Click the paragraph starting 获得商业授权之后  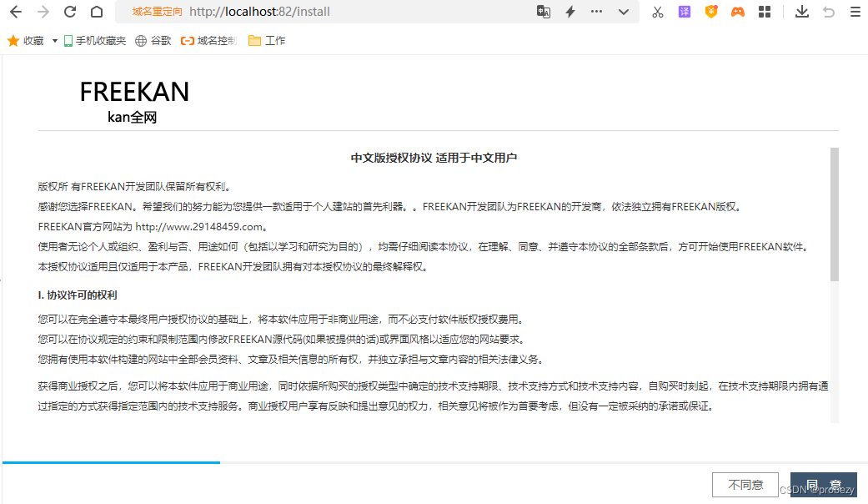point(433,396)
